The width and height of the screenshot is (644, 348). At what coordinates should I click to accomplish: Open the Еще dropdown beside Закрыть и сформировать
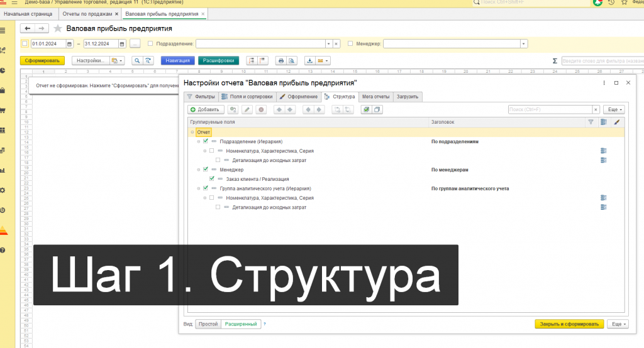tap(619, 324)
